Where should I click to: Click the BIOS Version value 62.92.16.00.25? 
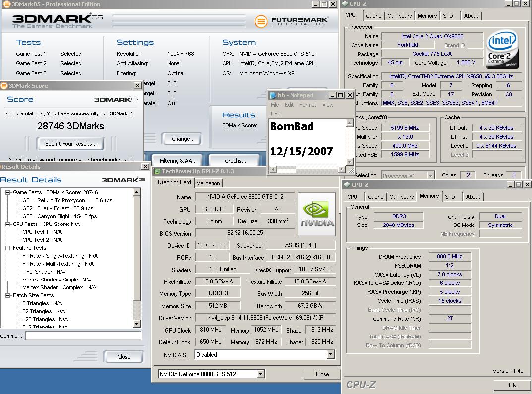(x=245, y=233)
